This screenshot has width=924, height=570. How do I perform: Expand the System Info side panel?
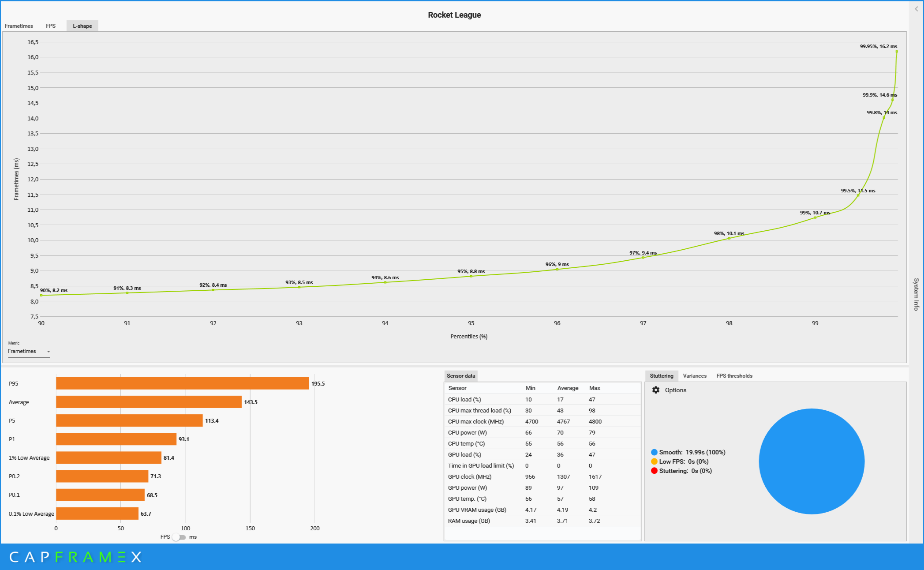tap(916, 294)
